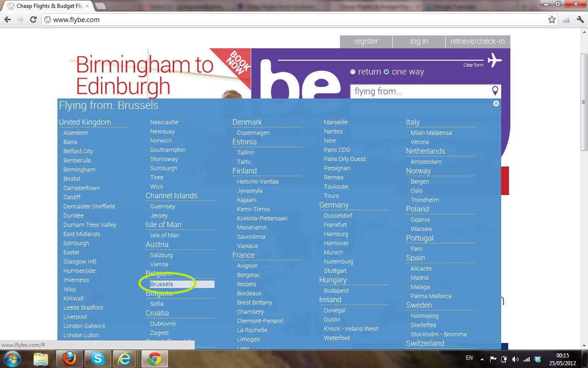Click the Clear form link

[x=473, y=65]
